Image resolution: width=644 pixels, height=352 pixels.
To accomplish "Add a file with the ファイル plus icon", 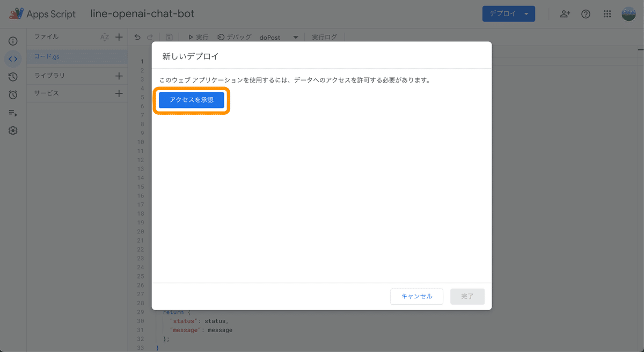I will [x=119, y=37].
